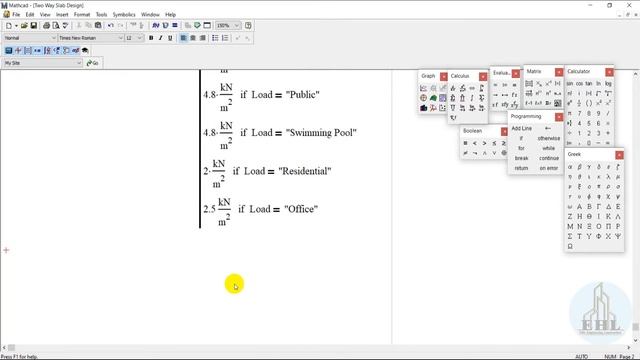Click the Go button next to My Site
The width and height of the screenshot is (640, 360).
click(x=93, y=63)
